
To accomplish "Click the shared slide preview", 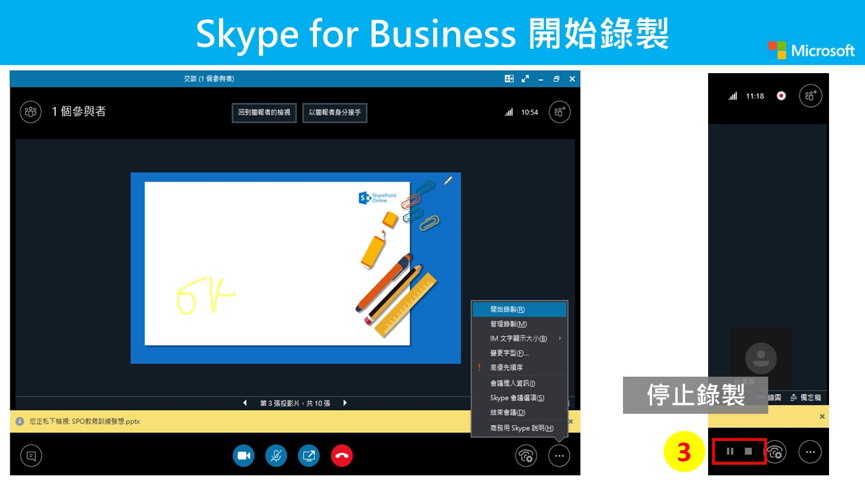I will 296,268.
